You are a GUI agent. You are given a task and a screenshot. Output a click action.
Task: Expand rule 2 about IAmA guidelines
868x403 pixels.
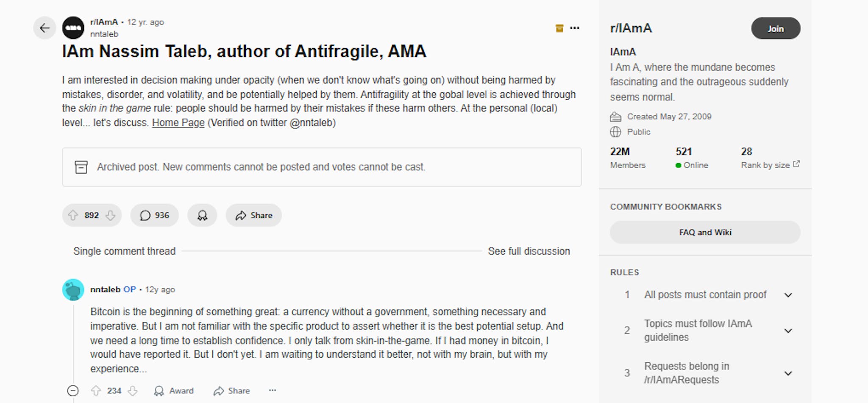(788, 331)
